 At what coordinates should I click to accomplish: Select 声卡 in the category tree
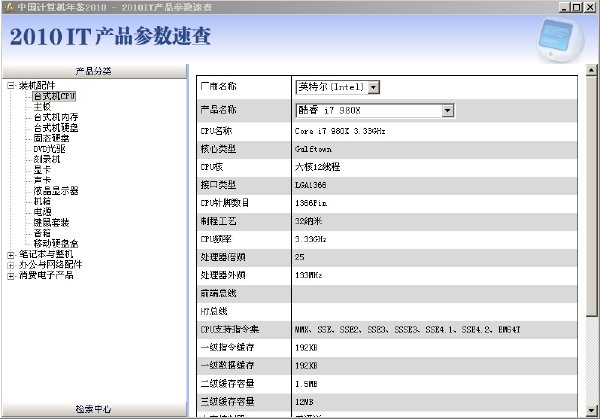tap(42, 180)
